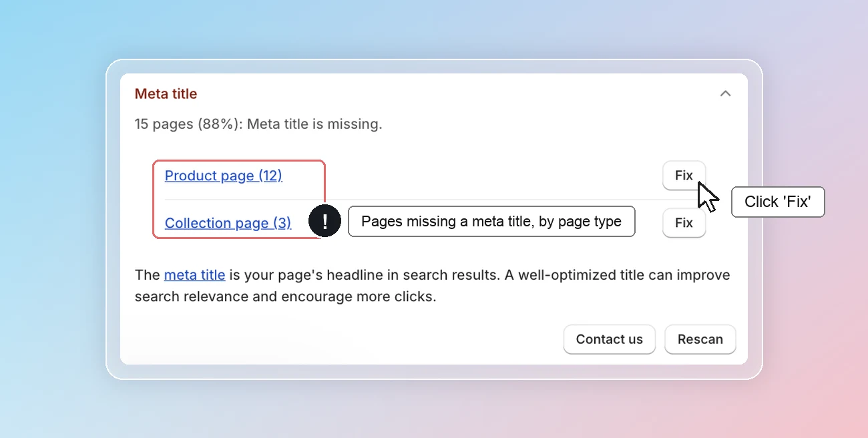The image size is (868, 438).
Task: Click Fix for the Collection page row
Action: click(x=684, y=223)
